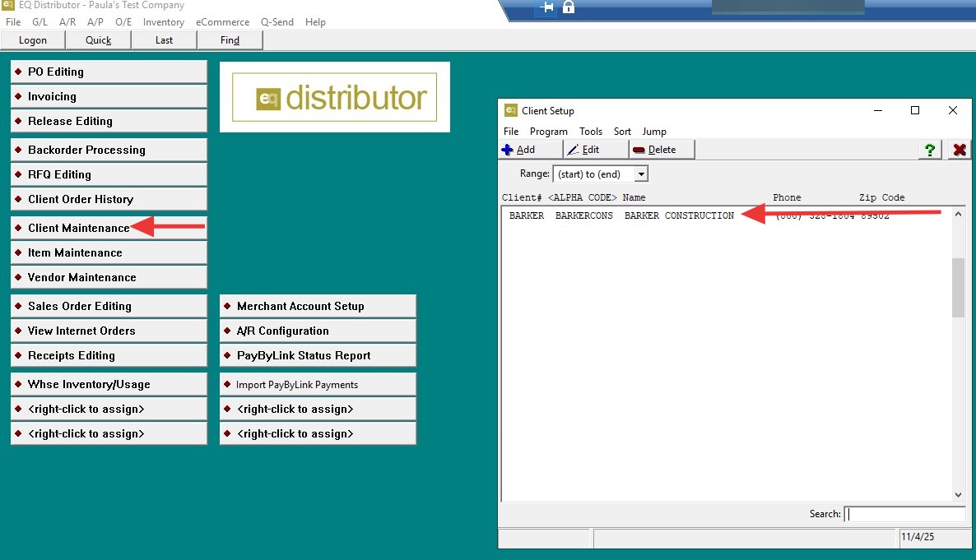Open the Q-Send menu
Screen dimensions: 976x560
coord(277,21)
